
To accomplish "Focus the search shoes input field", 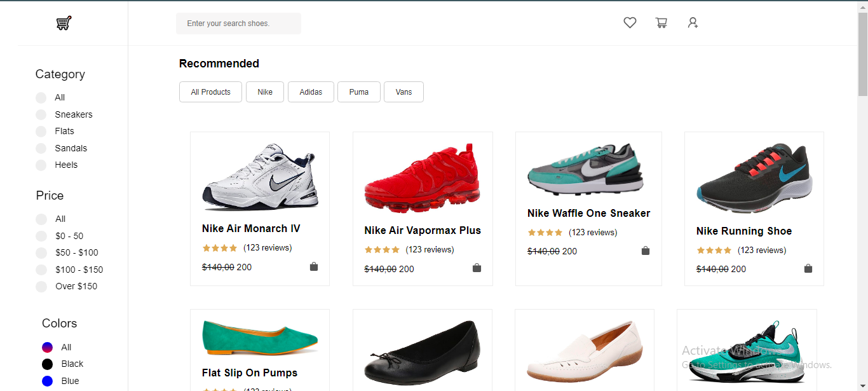I will (x=238, y=24).
